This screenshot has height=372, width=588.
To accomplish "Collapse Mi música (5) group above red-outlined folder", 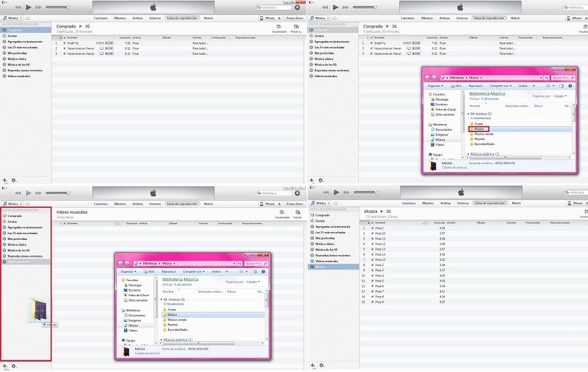I will (466, 114).
